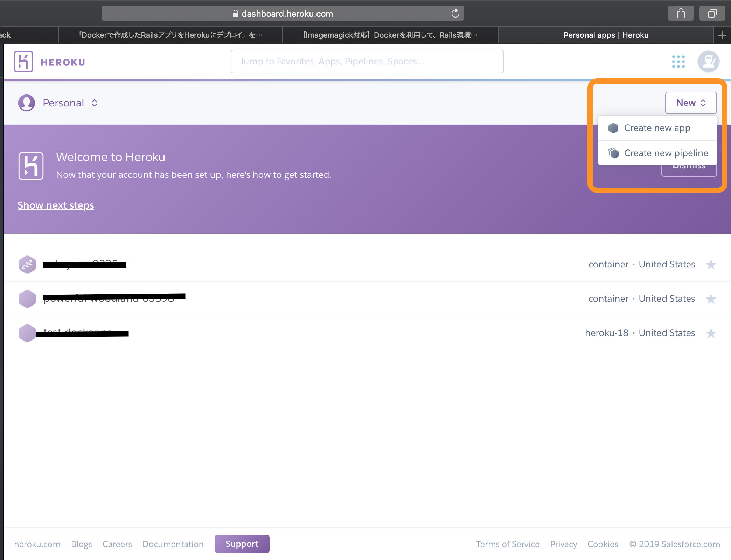Click the Create new pipeline menu item

pos(666,153)
